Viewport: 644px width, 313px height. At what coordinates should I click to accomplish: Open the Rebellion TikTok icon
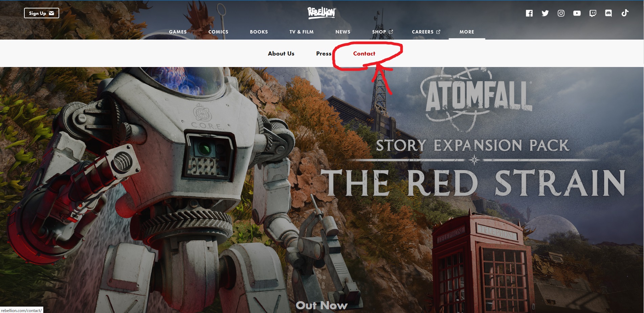625,13
